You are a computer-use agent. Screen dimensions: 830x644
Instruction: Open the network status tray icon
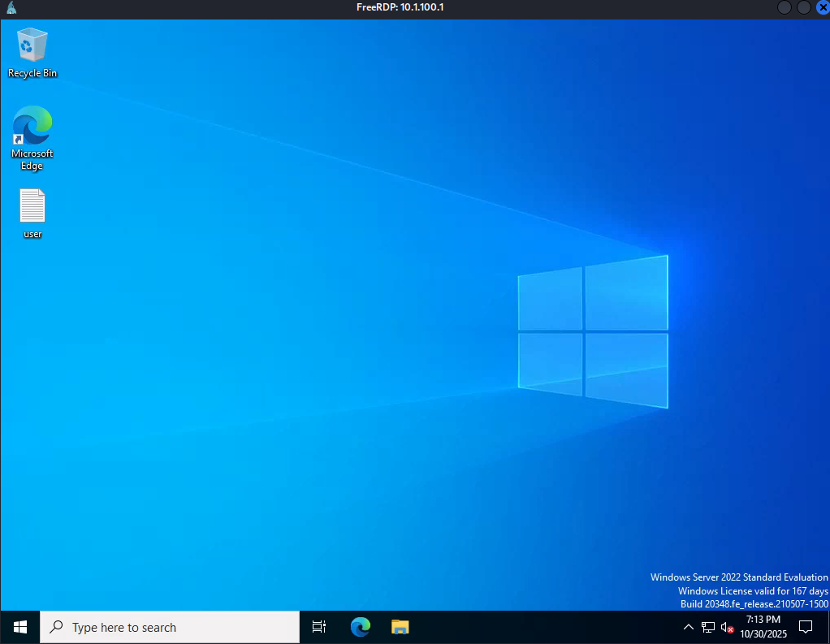(708, 627)
